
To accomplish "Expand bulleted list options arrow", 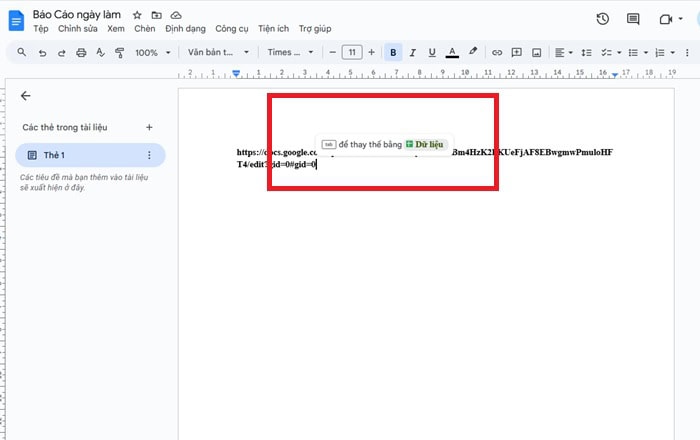I will [x=646, y=53].
